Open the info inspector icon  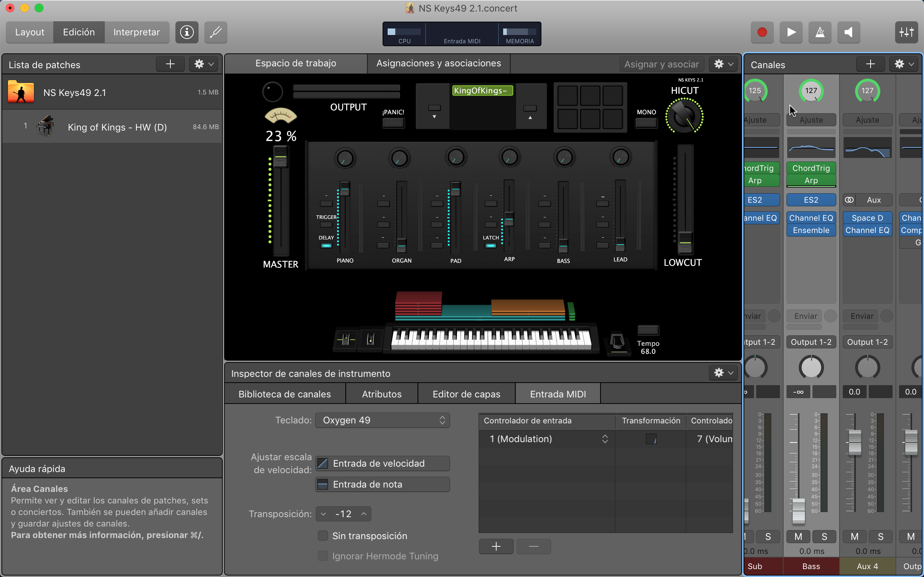(x=187, y=32)
